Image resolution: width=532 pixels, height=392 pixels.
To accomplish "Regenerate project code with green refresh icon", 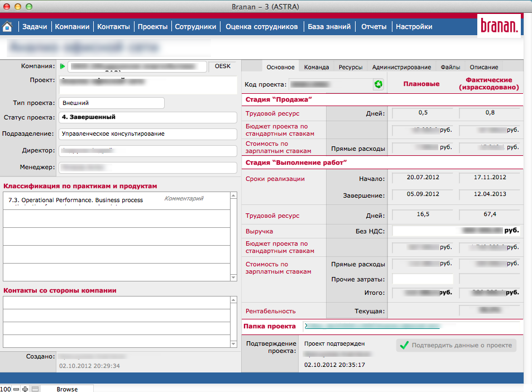I will point(378,84).
